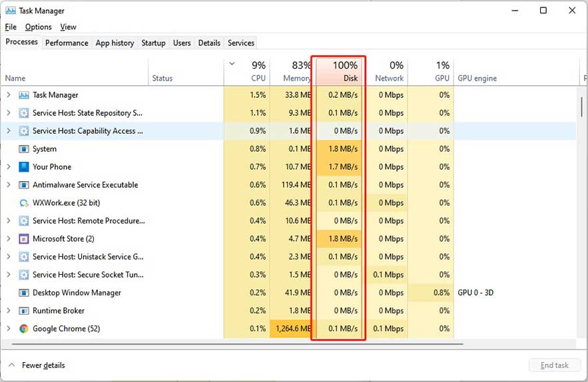Sort processes by Disk column header
This screenshot has width=588, height=382.
(x=339, y=72)
